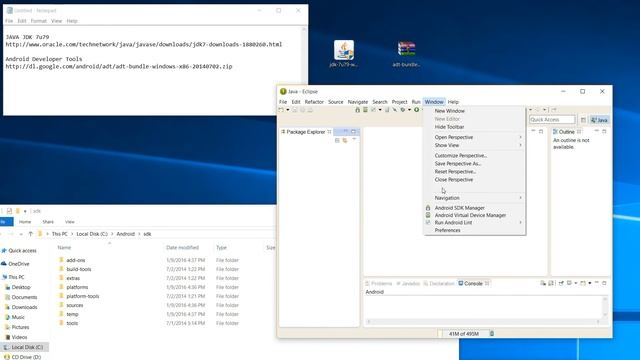Click the Debug bug icon in Eclipse toolbar
The height and width of the screenshot is (360, 640).
pyautogui.click(x=403, y=110)
